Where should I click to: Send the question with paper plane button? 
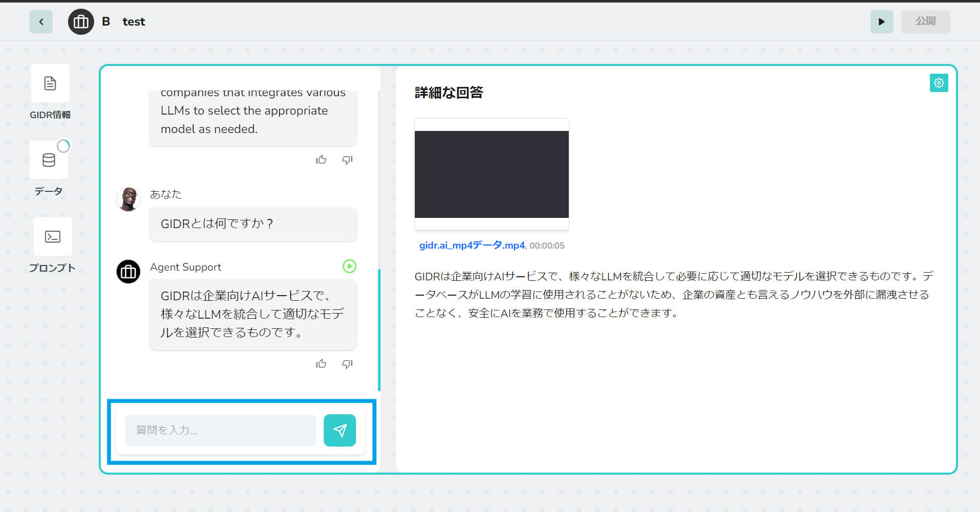coord(340,430)
